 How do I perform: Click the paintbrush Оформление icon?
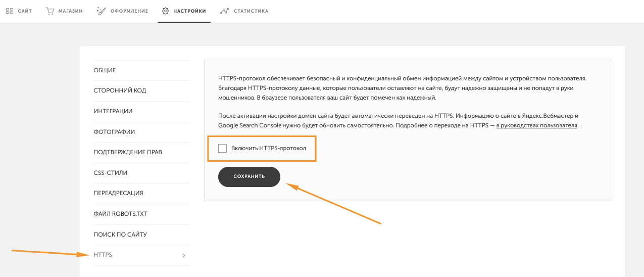tap(101, 11)
